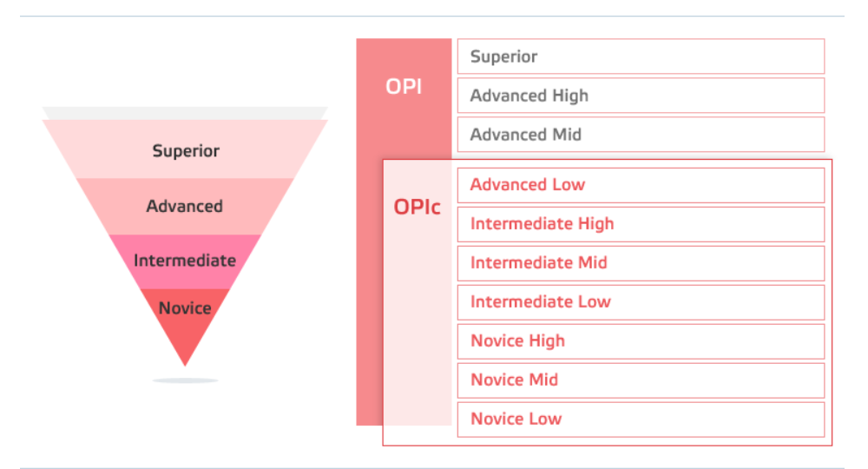Screen dimensions: 868x469
Task: Select the Advanced Low box
Action: [641, 185]
